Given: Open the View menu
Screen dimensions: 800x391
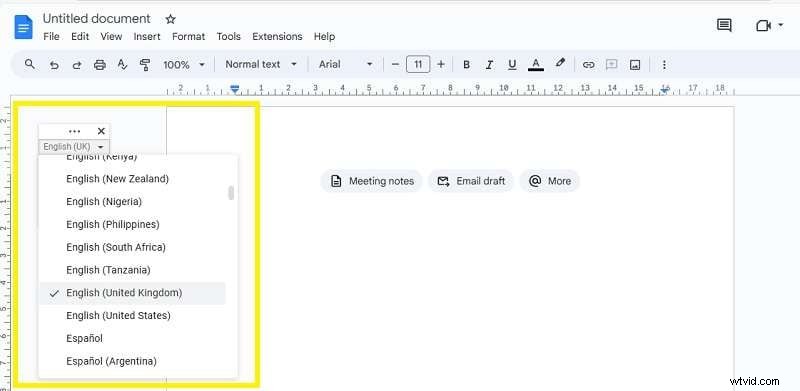Looking at the screenshot, I should tap(111, 36).
